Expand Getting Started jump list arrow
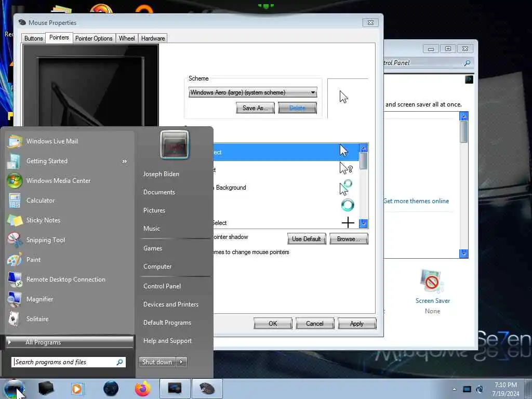532x399 pixels. pos(125,161)
